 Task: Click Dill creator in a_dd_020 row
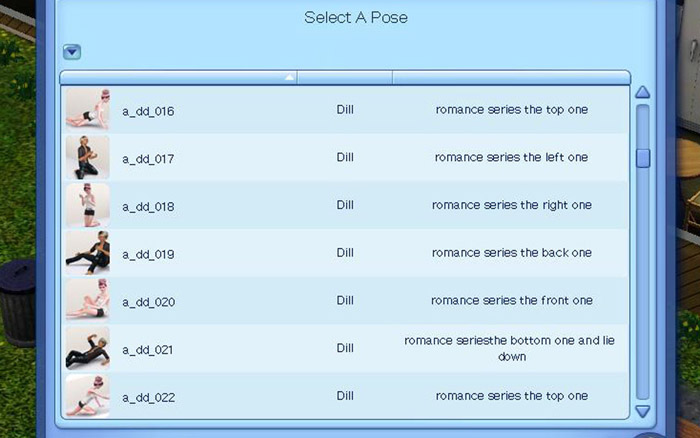click(x=345, y=300)
